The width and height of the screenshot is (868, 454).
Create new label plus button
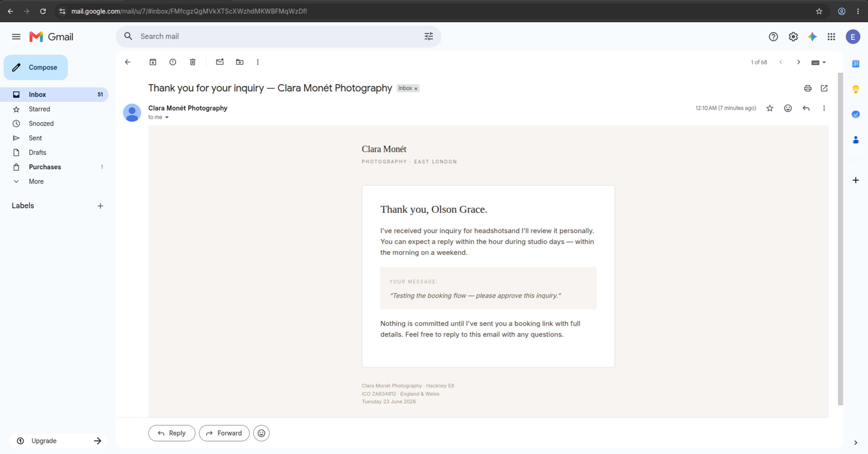[100, 206]
